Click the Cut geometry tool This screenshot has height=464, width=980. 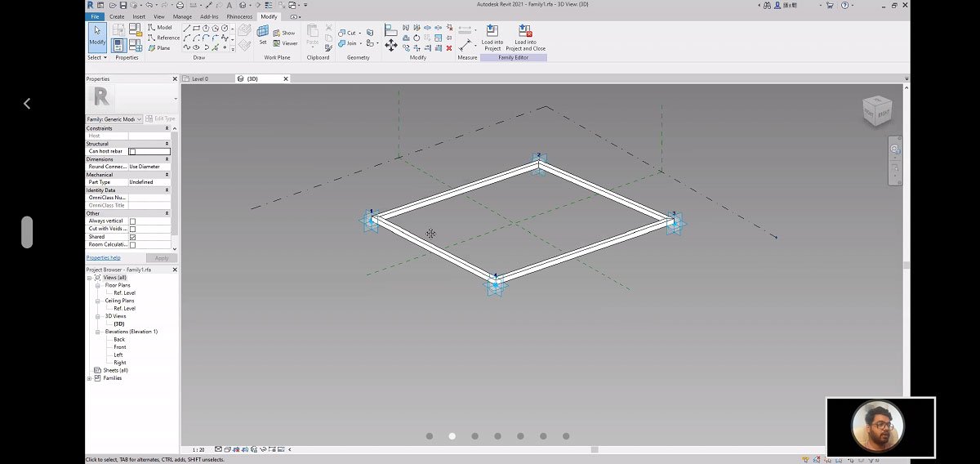click(x=346, y=33)
